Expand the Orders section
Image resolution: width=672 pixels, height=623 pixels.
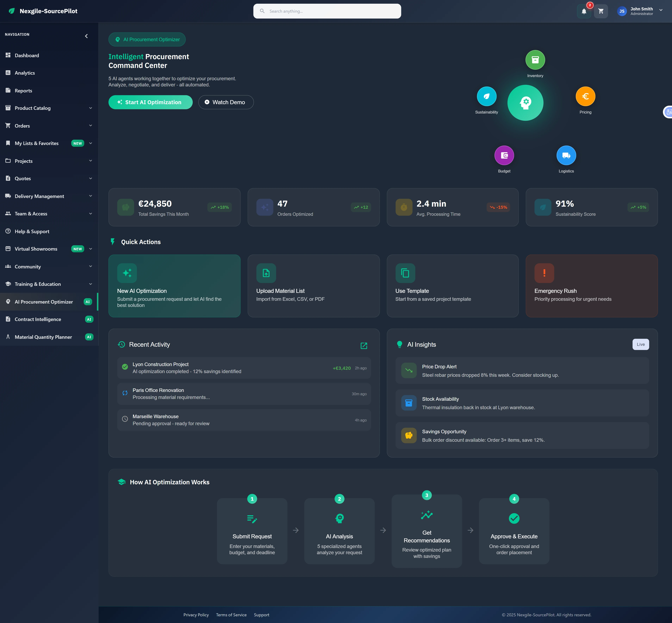pos(90,125)
